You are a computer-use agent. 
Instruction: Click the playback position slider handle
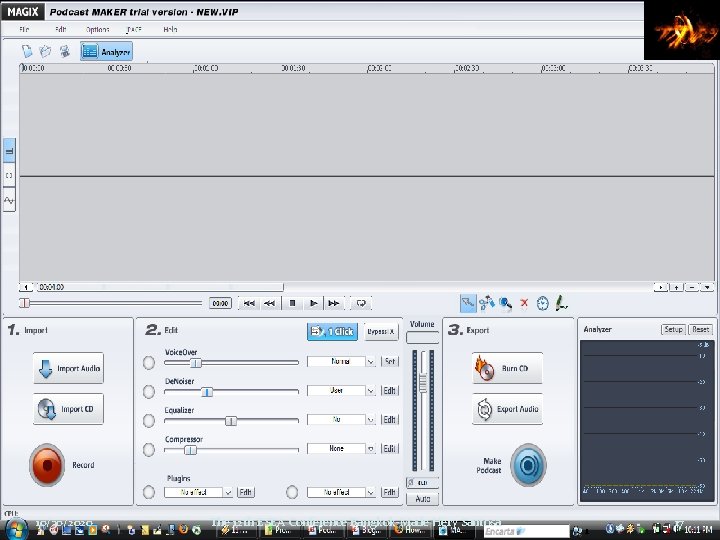coord(25,303)
